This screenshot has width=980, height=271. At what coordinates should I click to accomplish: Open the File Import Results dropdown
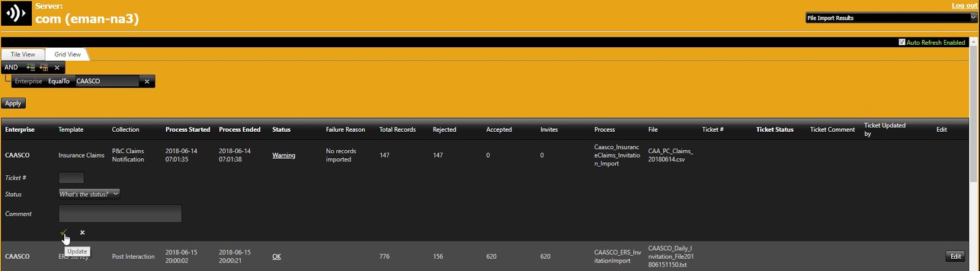[891, 18]
